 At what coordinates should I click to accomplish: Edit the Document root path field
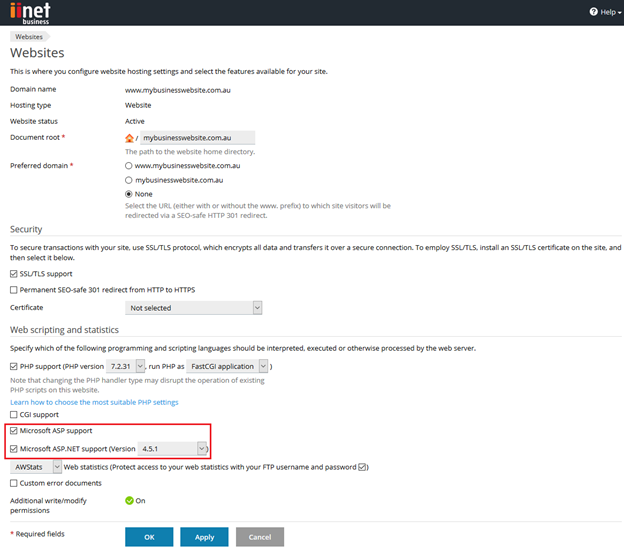coord(197,138)
